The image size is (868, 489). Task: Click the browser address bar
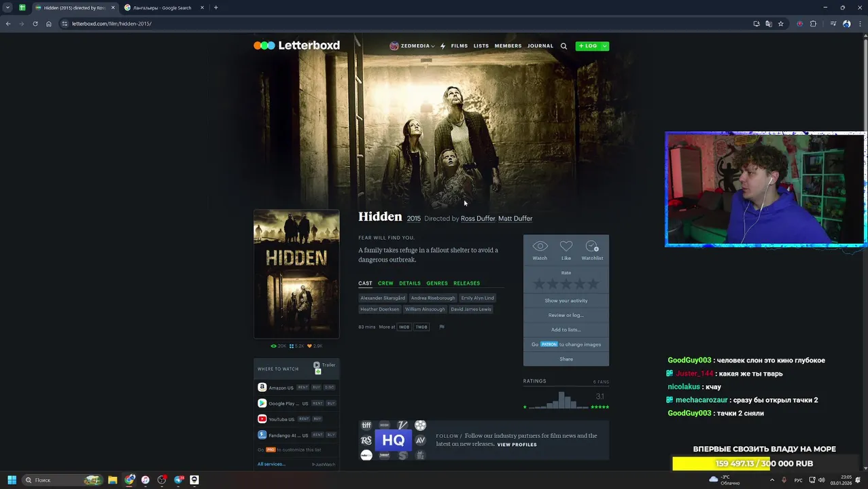point(408,24)
